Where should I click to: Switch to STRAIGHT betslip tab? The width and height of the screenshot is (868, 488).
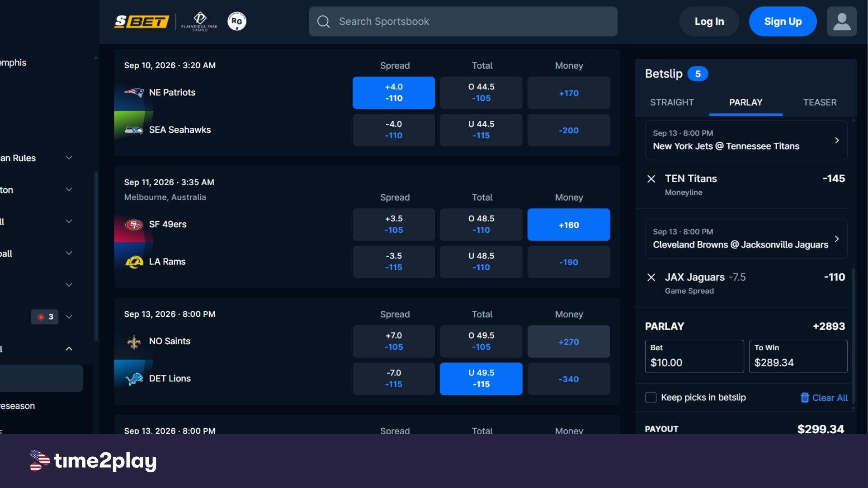671,103
